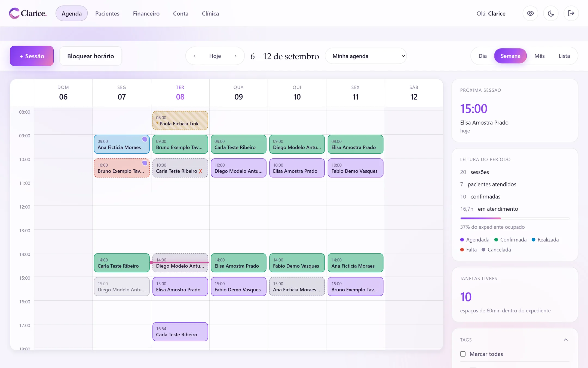Open the Pacientes tab
The image size is (588, 368).
click(107, 13)
